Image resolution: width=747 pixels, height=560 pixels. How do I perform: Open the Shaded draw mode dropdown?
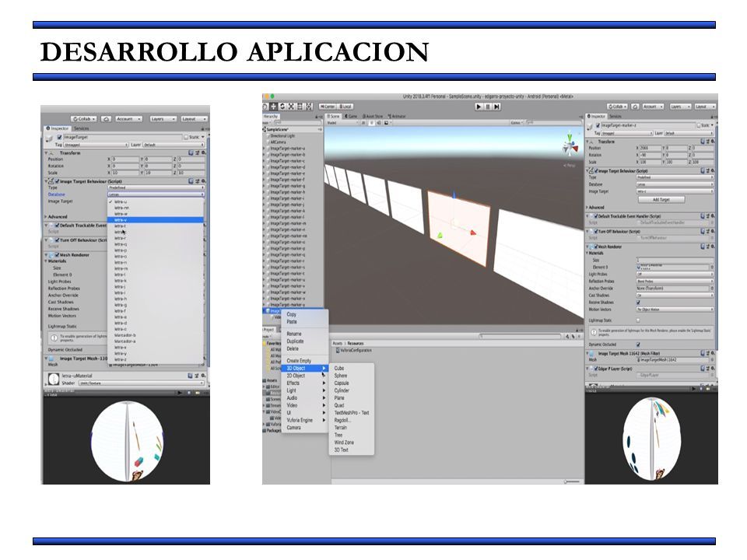(x=342, y=123)
